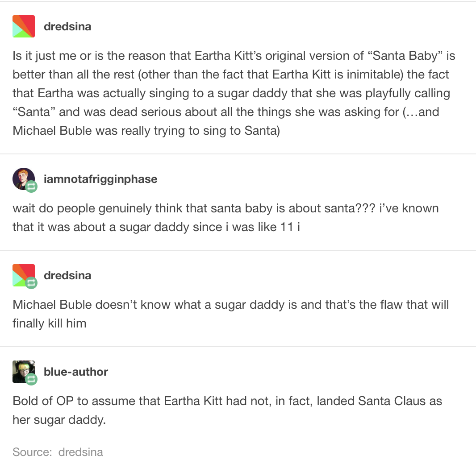Click the word "inimitable" in the first post
Image resolution: width=476 pixels, height=464 pixels.
[363, 74]
